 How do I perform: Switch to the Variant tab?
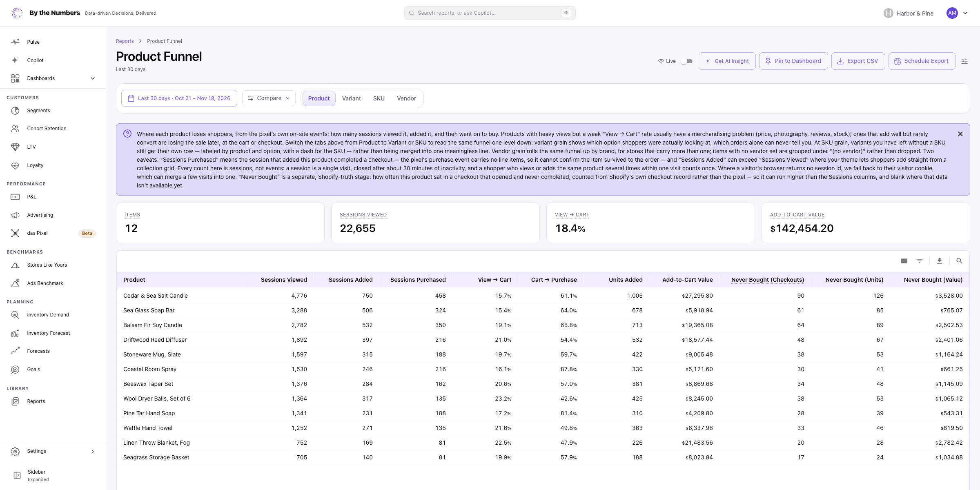click(x=352, y=98)
